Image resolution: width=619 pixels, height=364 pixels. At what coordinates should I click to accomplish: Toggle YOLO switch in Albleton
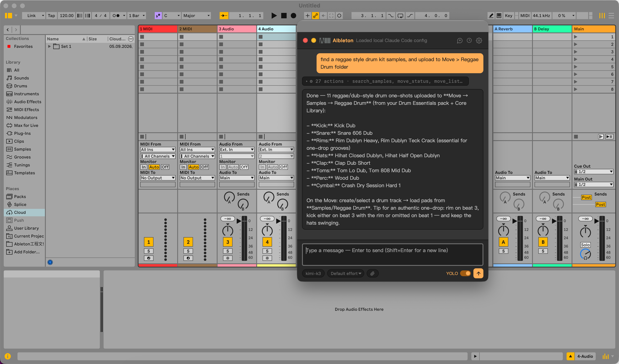[x=465, y=273]
